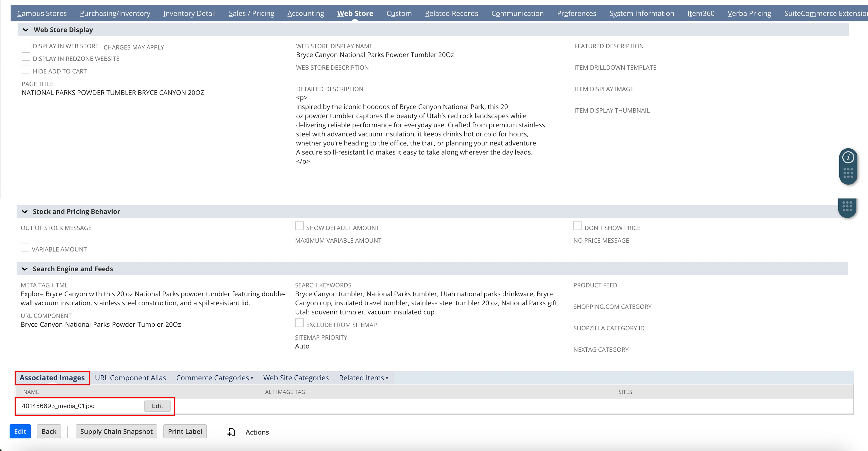
Task: Open the Sales / Pricing tab
Action: [251, 13]
